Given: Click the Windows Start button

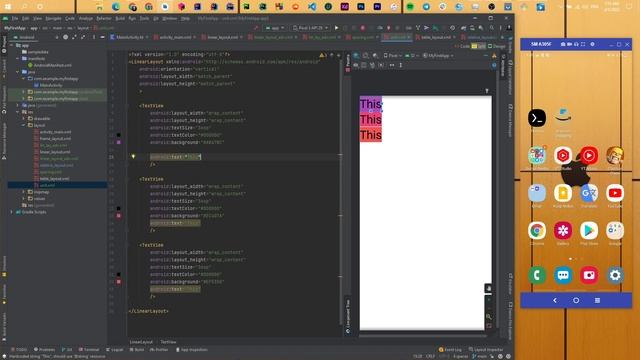Looking at the screenshot, I should (8, 7).
